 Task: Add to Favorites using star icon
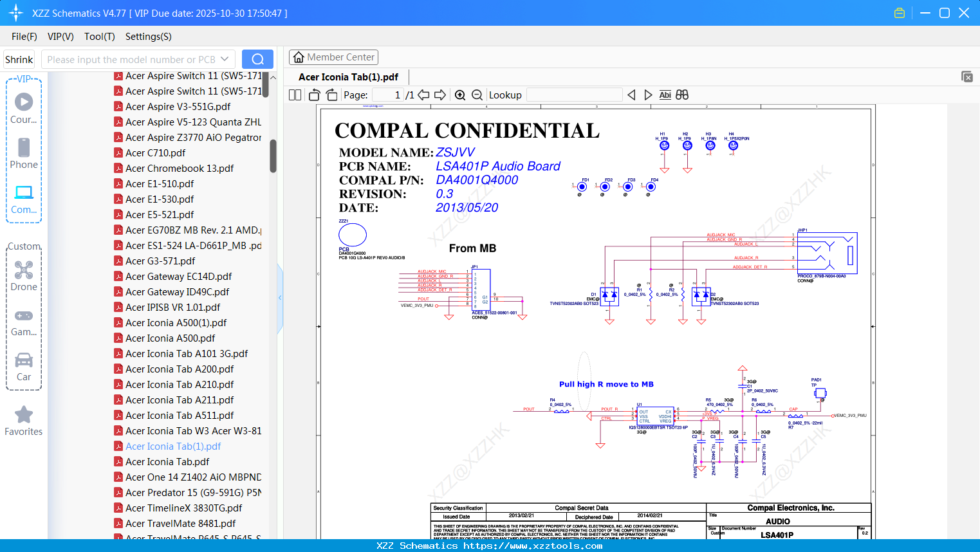pyautogui.click(x=24, y=415)
